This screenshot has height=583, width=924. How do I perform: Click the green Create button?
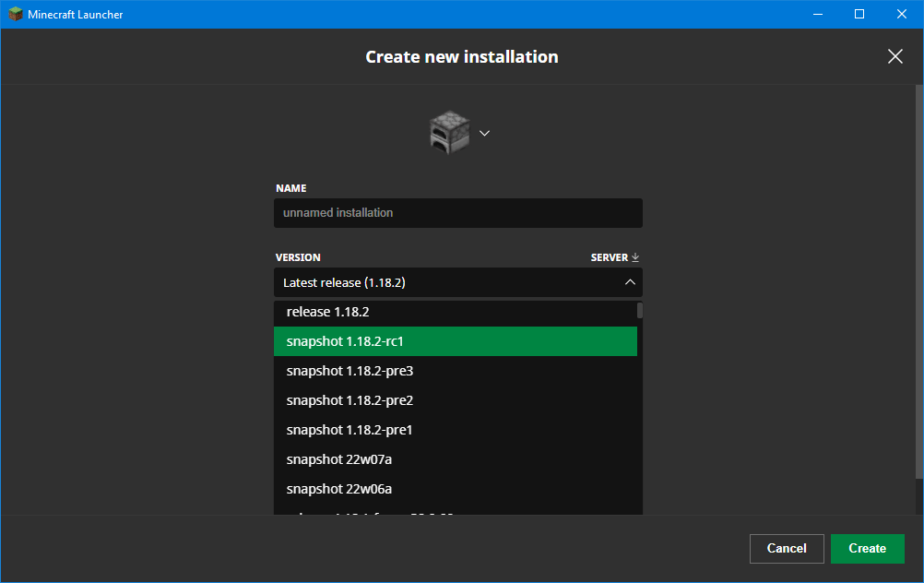[867, 548]
